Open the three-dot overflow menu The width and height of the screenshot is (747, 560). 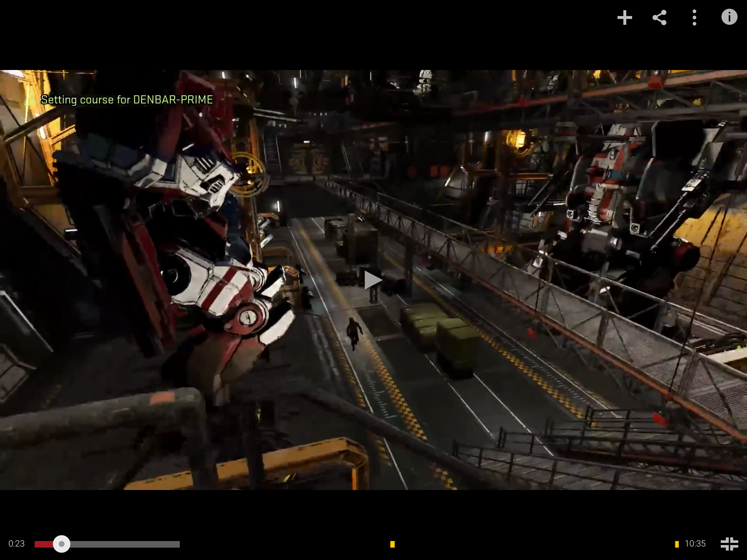694,17
